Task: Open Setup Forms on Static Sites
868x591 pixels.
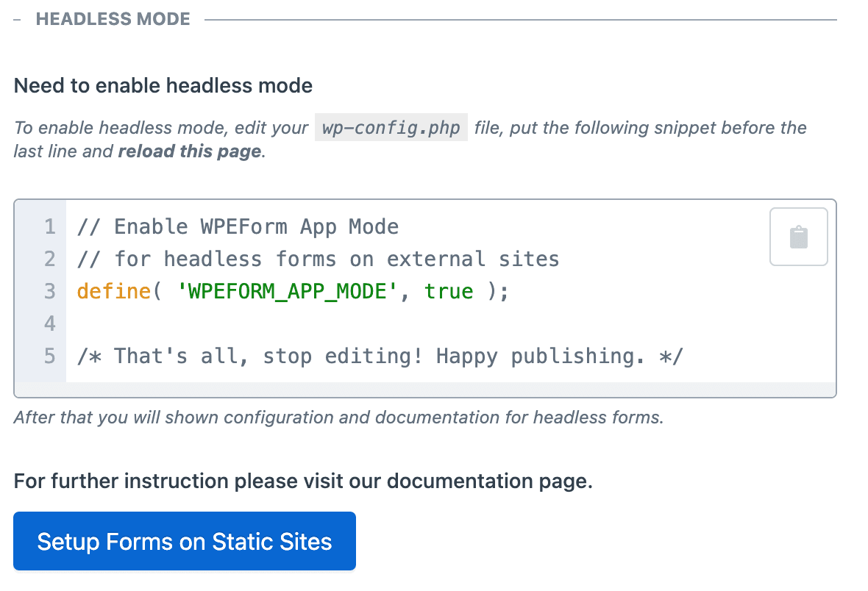Action: click(x=185, y=542)
